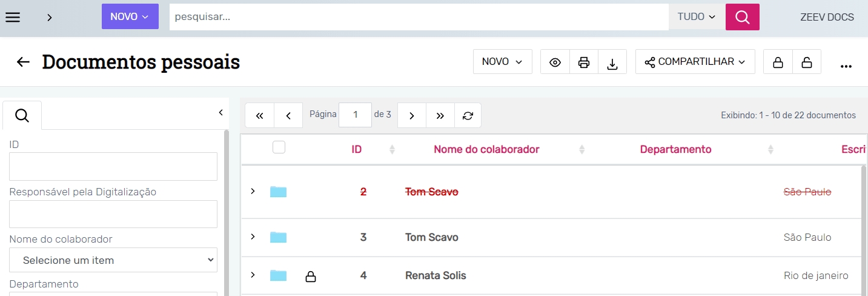Expand the Renata Solis row
This screenshot has width=868, height=296.
(x=253, y=275)
